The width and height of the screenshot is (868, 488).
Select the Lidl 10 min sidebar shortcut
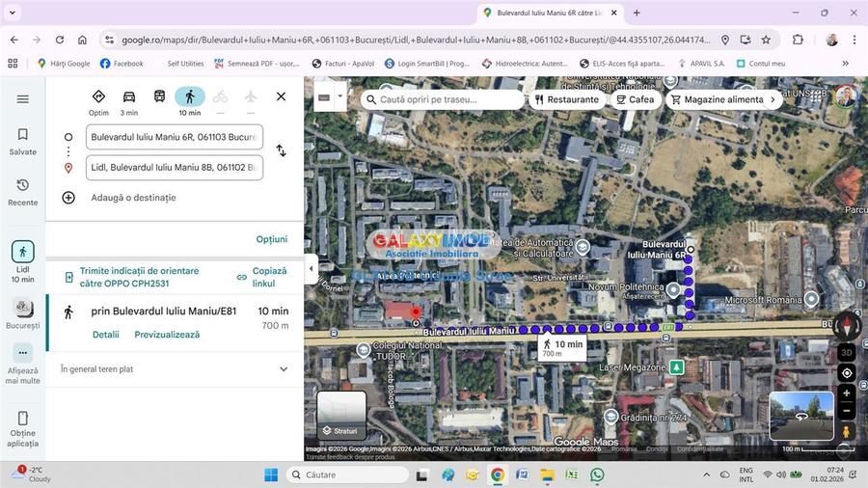[x=23, y=261]
